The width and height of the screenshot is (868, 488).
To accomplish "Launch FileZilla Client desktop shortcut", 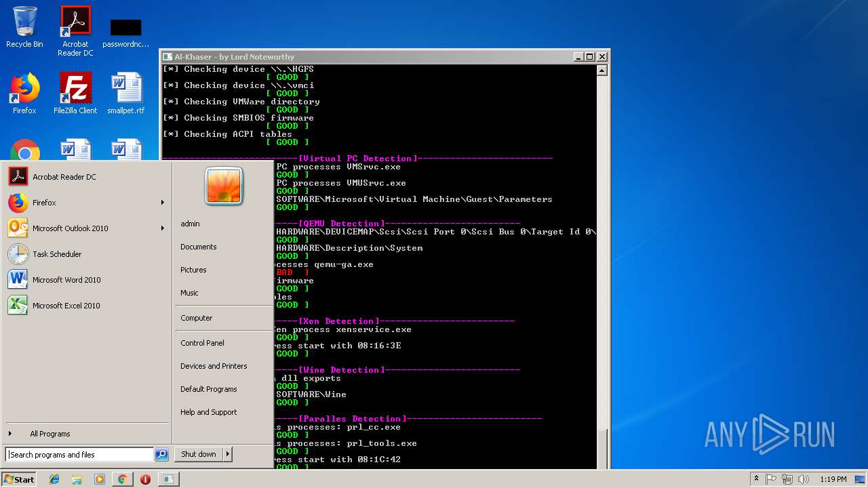I will tap(75, 94).
